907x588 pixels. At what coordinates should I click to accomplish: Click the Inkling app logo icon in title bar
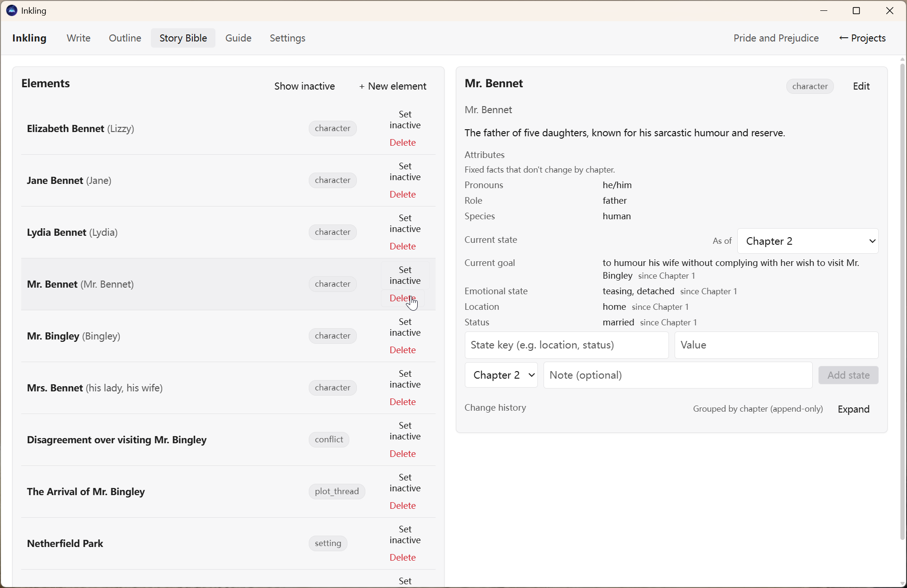click(x=12, y=10)
